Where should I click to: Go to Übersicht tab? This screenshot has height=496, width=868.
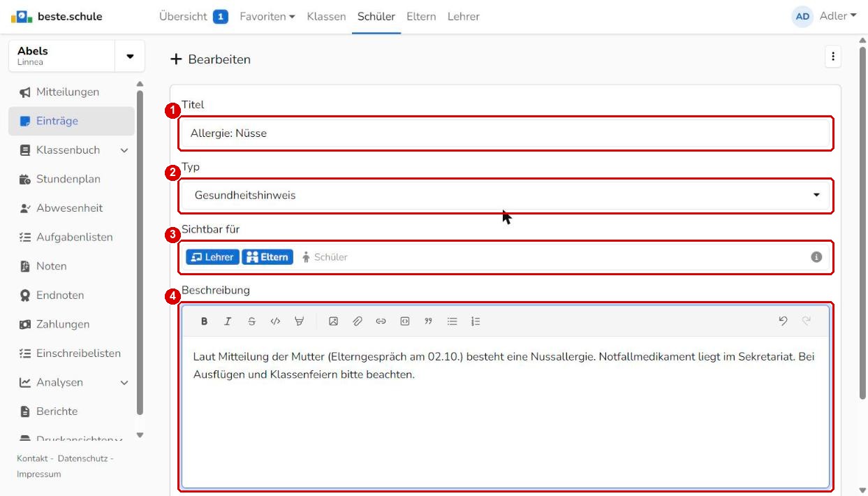tap(184, 16)
